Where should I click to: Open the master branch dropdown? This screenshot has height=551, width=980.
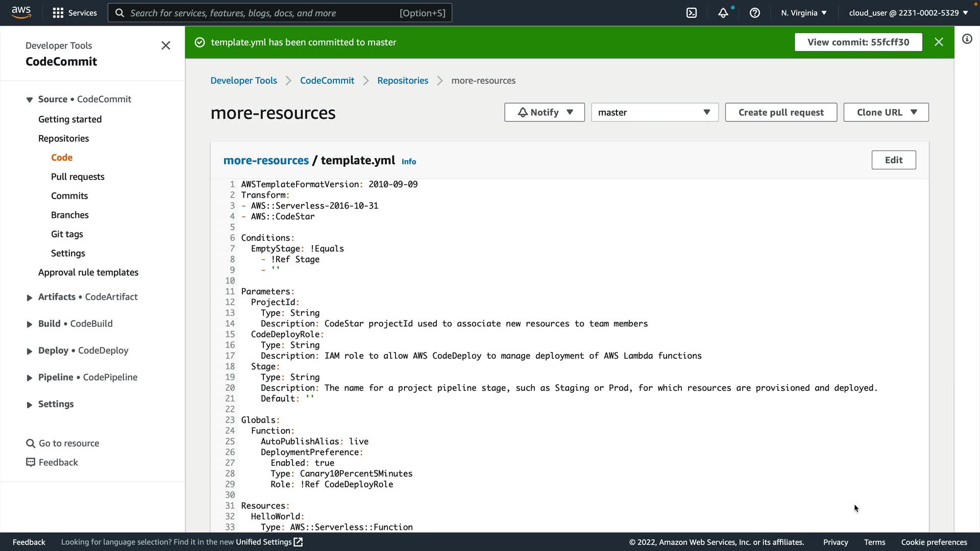coord(654,112)
